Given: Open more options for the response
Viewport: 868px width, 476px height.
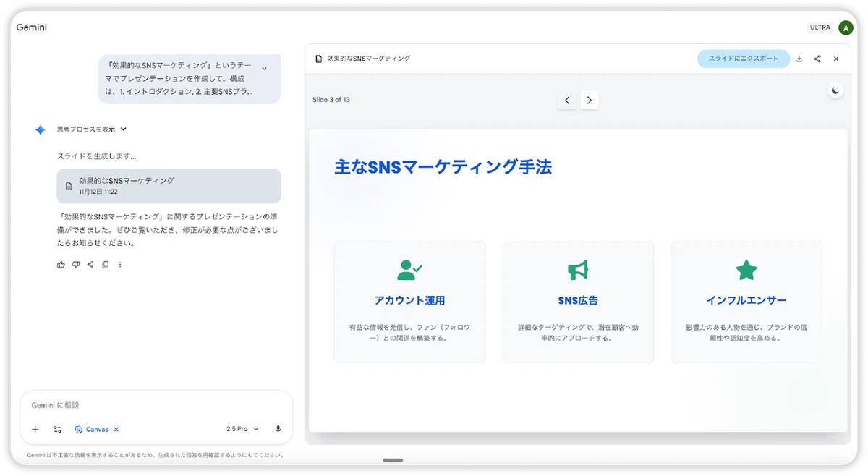Looking at the screenshot, I should [x=120, y=265].
